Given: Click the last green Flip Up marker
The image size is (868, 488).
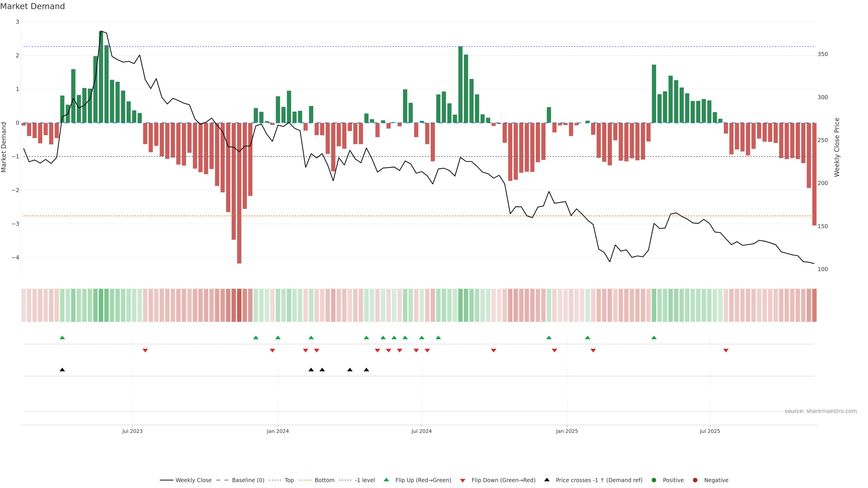Looking at the screenshot, I should point(654,338).
